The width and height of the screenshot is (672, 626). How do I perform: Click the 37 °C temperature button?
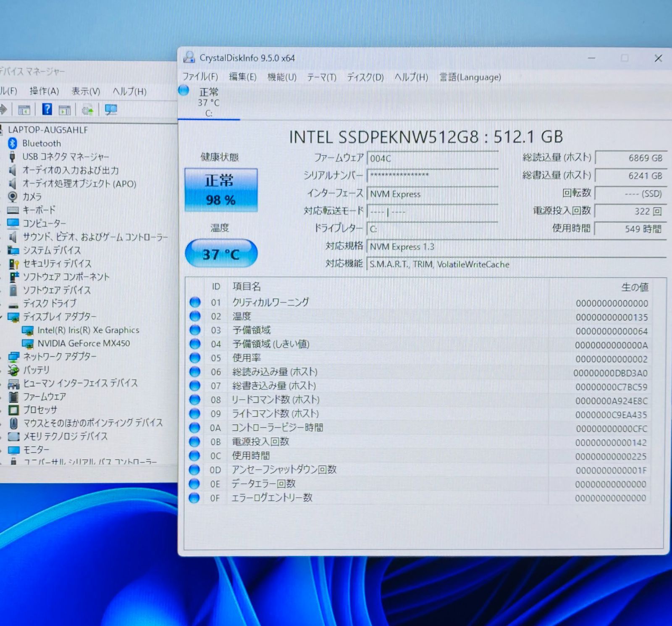click(x=221, y=253)
